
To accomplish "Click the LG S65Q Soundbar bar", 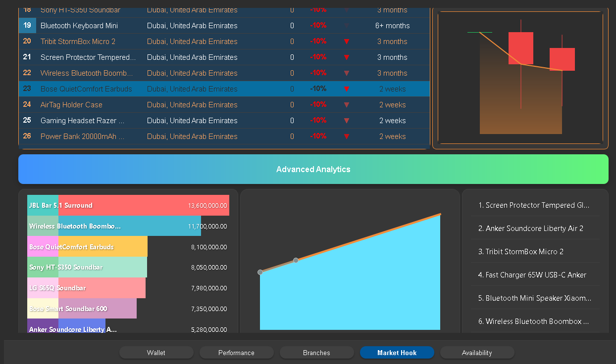I will point(87,288).
